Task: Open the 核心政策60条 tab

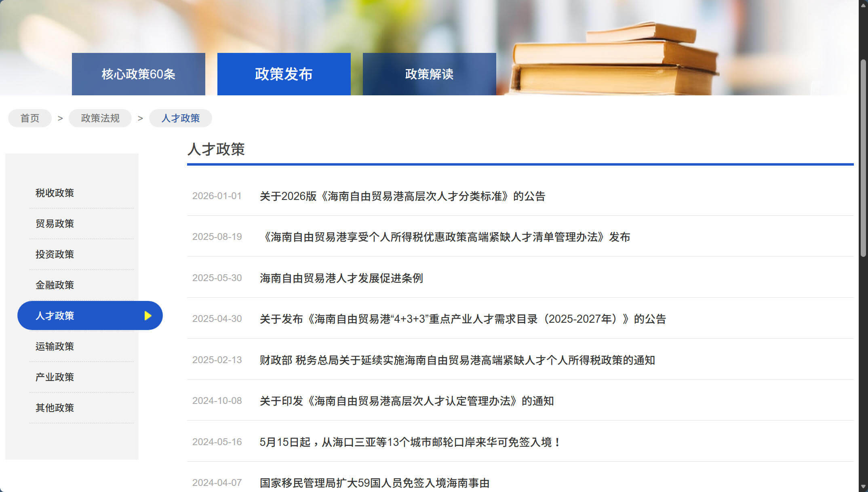Action: pos(138,74)
